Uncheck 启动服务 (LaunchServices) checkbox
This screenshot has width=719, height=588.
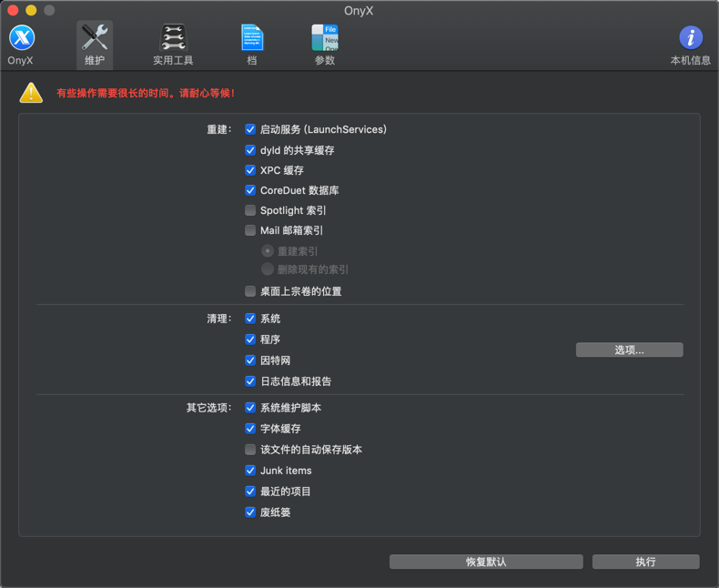point(250,130)
